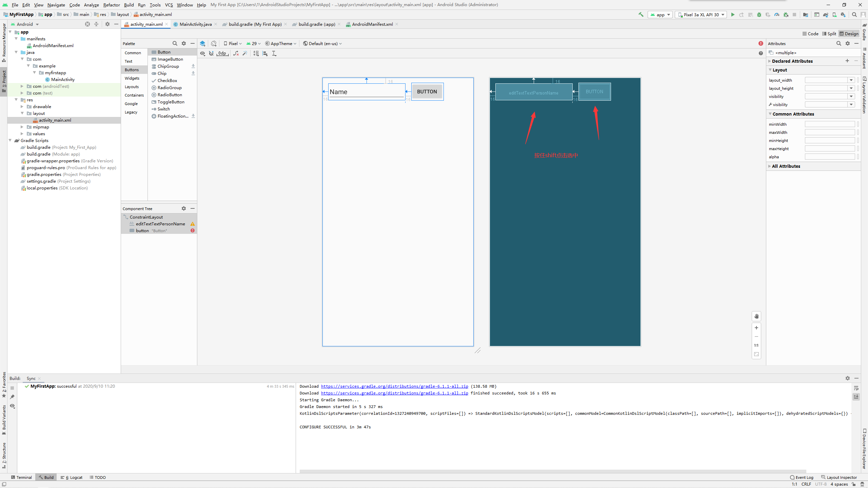Click the Make Project hammer icon
This screenshot has height=488, width=868.
pos(641,15)
